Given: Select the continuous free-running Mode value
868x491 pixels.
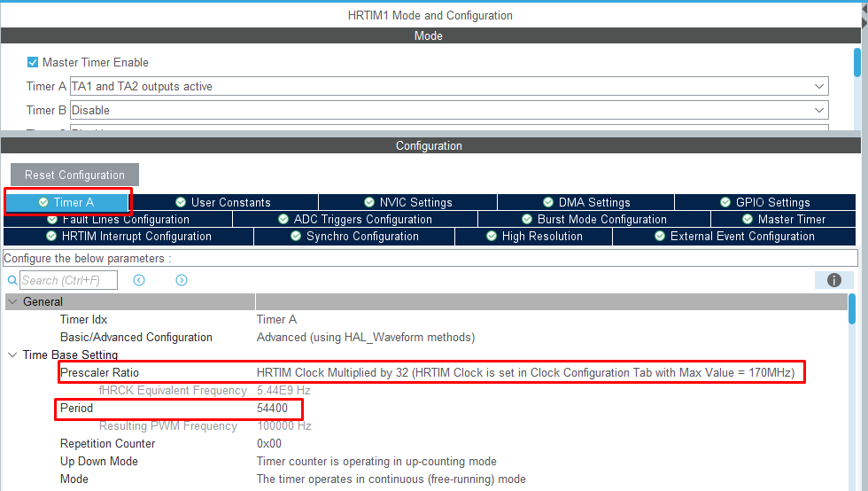Looking at the screenshot, I should click(x=391, y=479).
